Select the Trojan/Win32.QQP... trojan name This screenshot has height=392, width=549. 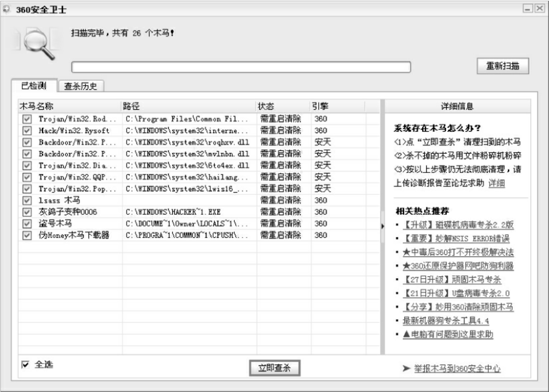point(77,177)
